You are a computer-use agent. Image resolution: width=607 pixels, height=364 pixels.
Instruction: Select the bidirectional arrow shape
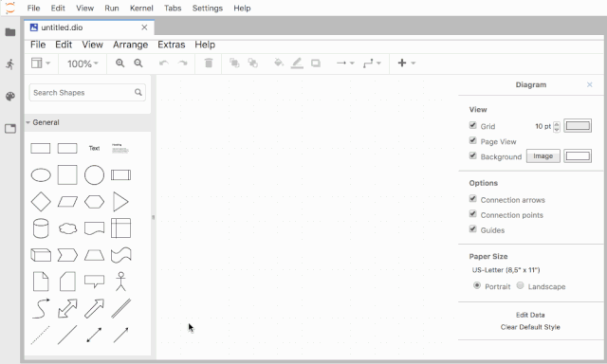point(94,335)
